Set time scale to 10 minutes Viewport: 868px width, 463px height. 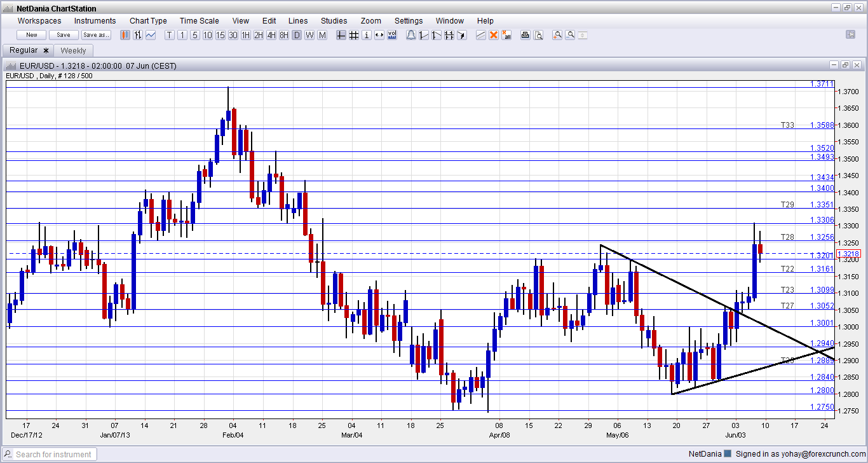click(208, 35)
